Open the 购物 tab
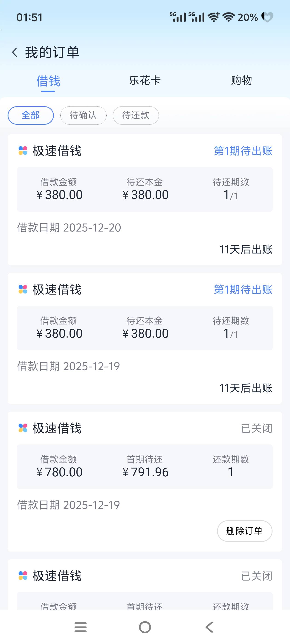Image resolution: width=290 pixels, height=644 pixels. (241, 80)
